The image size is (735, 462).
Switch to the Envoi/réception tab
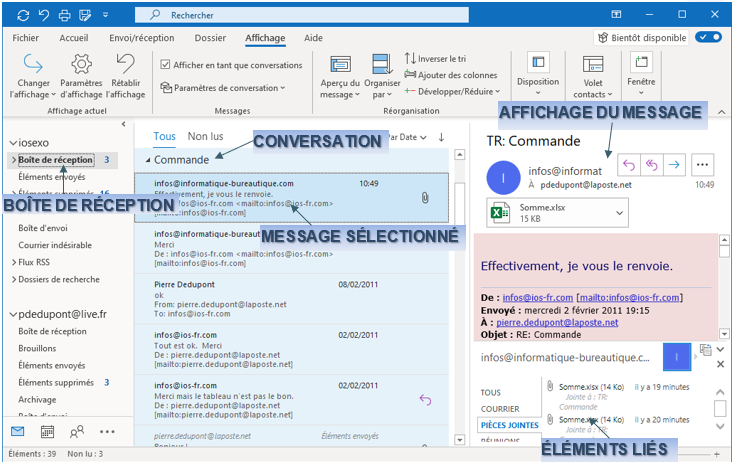(x=142, y=38)
